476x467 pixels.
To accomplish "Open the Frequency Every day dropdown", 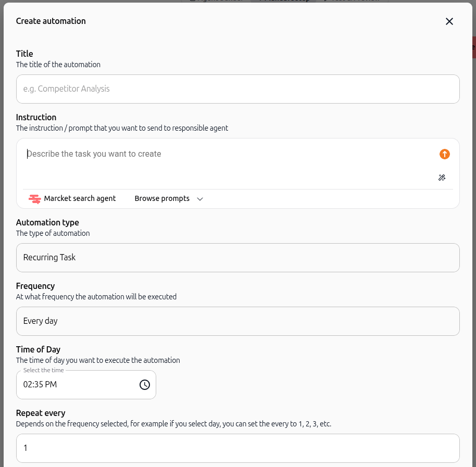I will point(237,321).
